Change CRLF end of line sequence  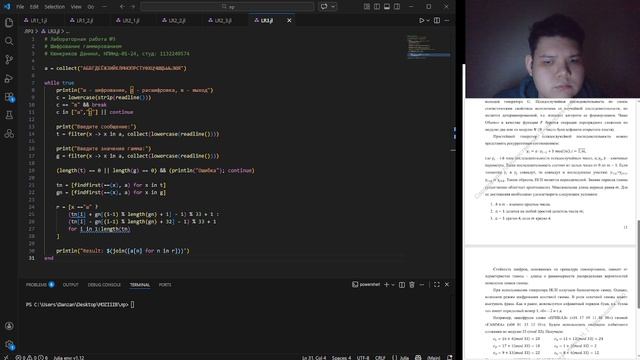click(x=380, y=358)
